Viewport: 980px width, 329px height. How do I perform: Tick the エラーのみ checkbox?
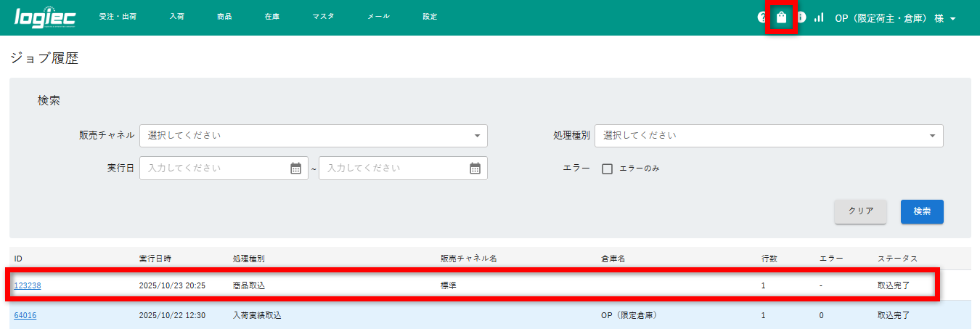click(608, 168)
